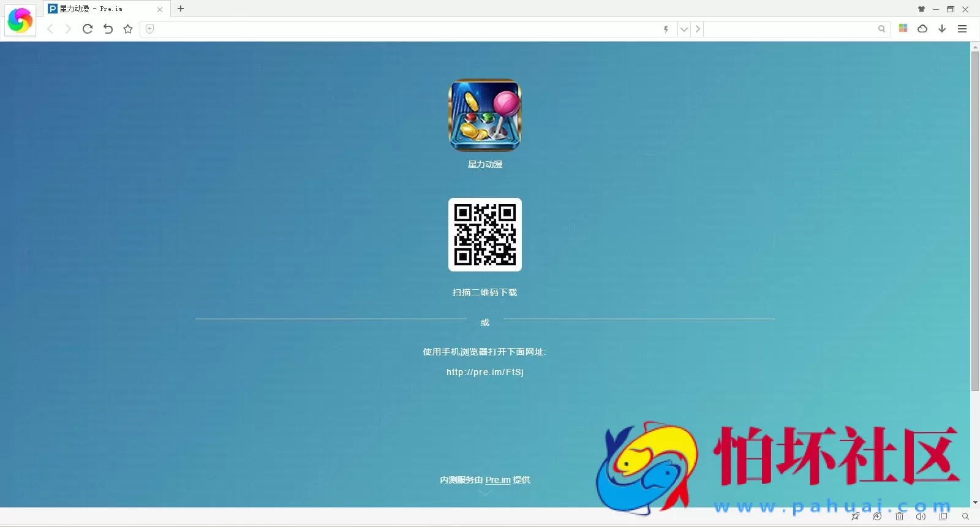This screenshot has width=980, height=527.
Task: Click the http://pre.im/FtSj URL text
Action: [x=485, y=372]
